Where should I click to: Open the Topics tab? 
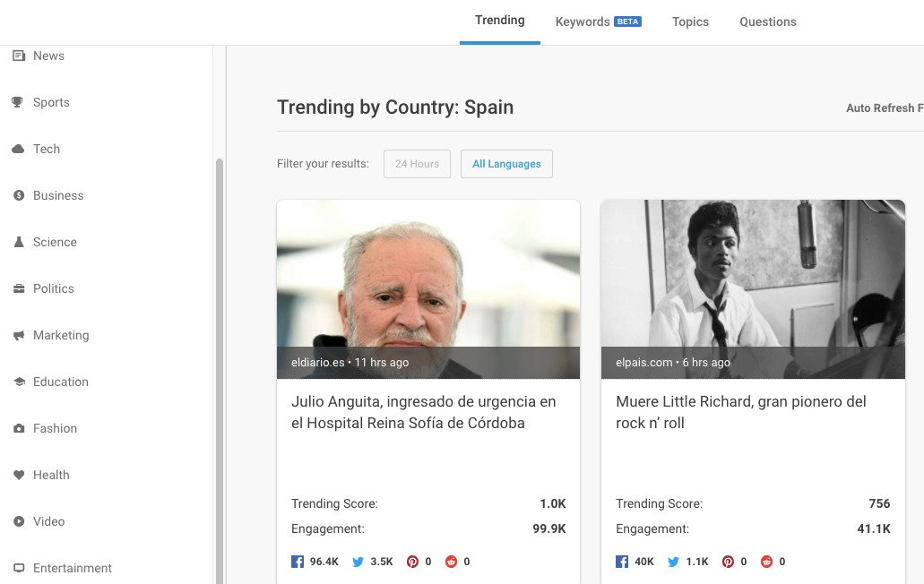coord(690,21)
